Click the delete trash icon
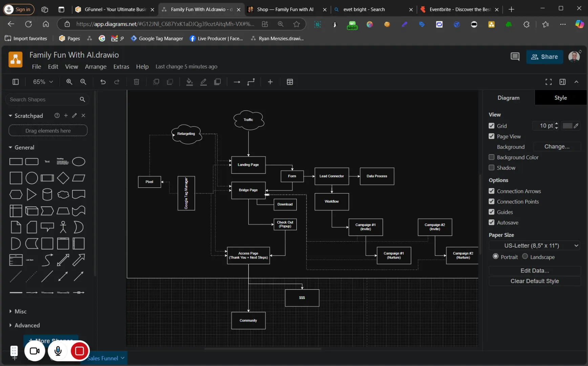 pos(136,82)
